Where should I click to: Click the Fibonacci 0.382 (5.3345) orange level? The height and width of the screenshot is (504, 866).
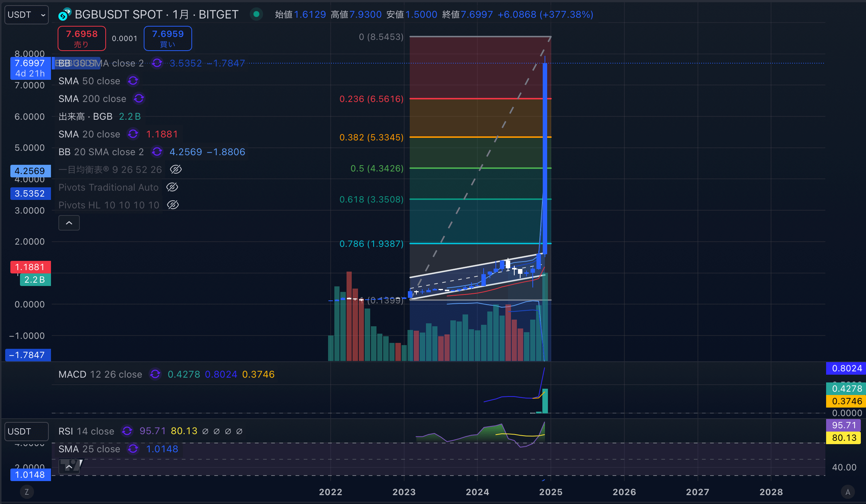(480, 137)
